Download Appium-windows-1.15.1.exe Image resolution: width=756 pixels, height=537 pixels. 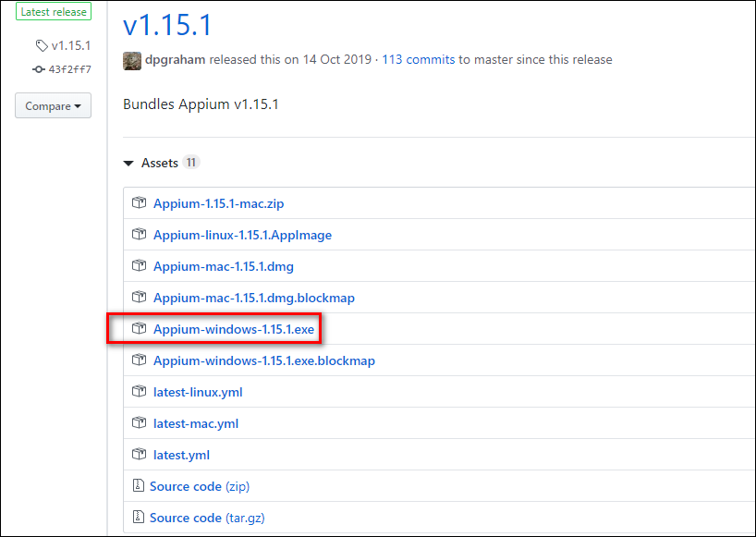point(233,328)
